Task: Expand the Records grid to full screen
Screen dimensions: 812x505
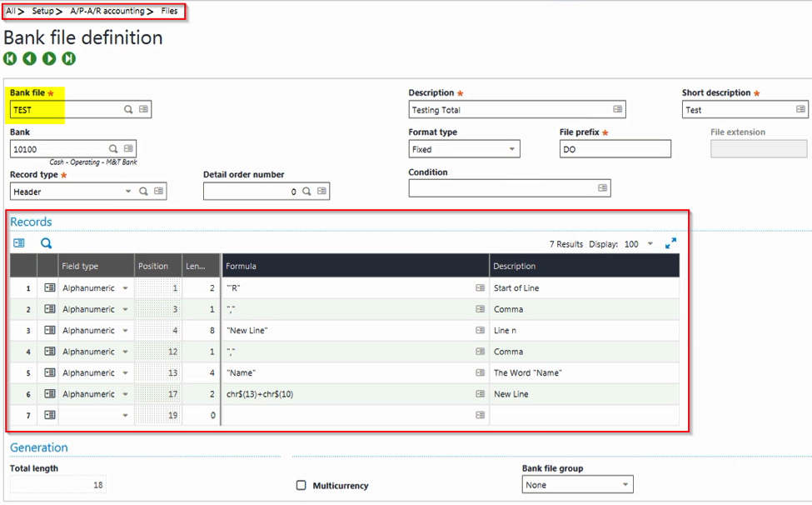Action: click(671, 242)
